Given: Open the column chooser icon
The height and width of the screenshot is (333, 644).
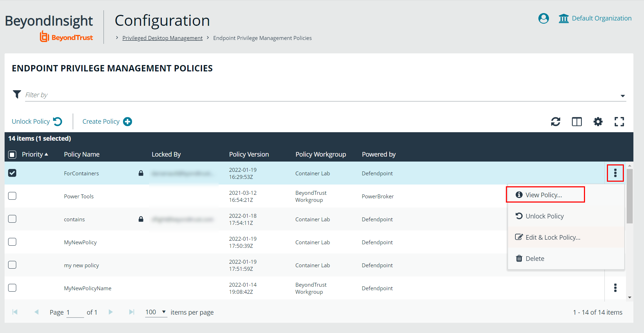Looking at the screenshot, I should (x=577, y=122).
